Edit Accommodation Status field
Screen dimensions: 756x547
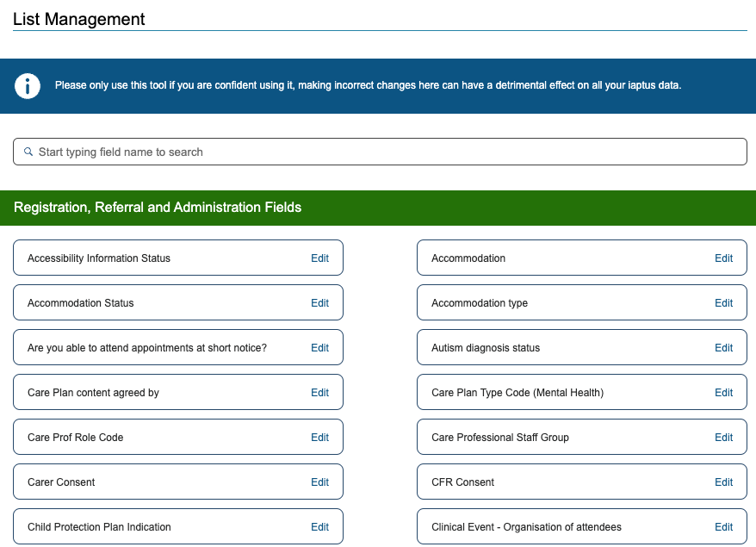coord(319,303)
